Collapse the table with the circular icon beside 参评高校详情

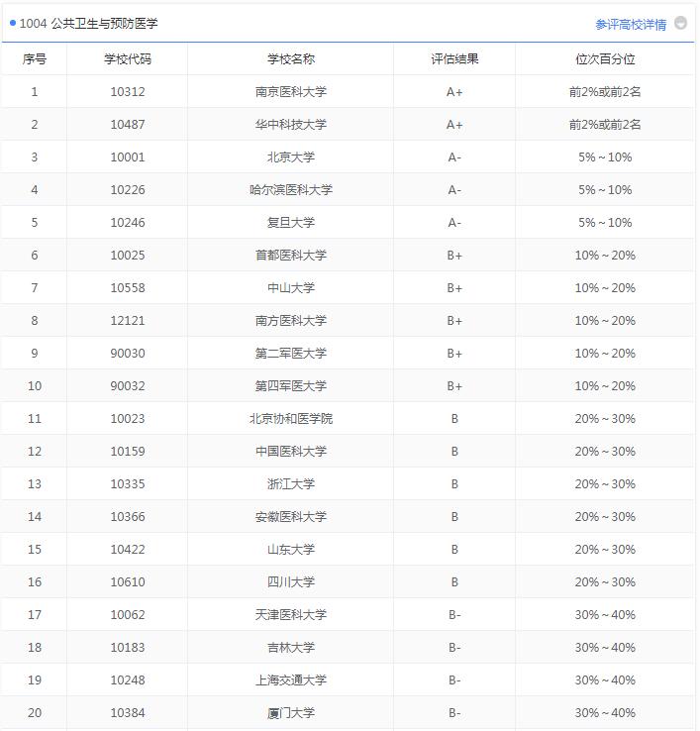pos(680,23)
